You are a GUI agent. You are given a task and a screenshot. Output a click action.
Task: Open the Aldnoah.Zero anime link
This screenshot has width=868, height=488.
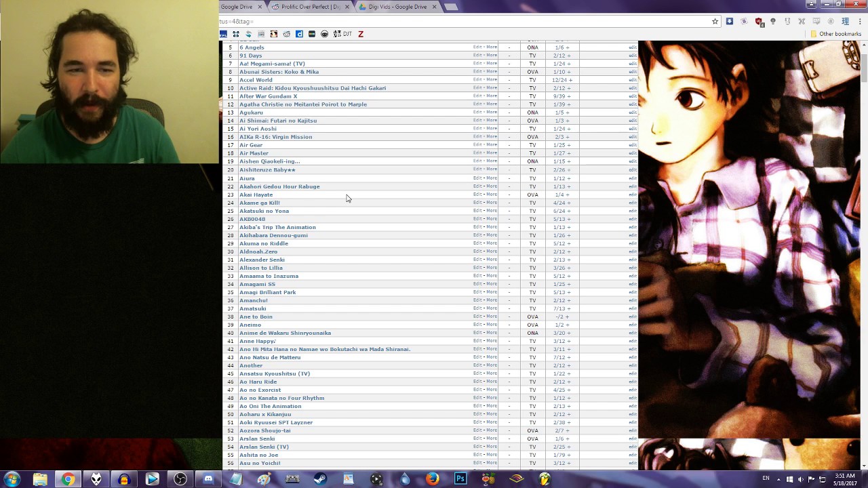point(258,251)
